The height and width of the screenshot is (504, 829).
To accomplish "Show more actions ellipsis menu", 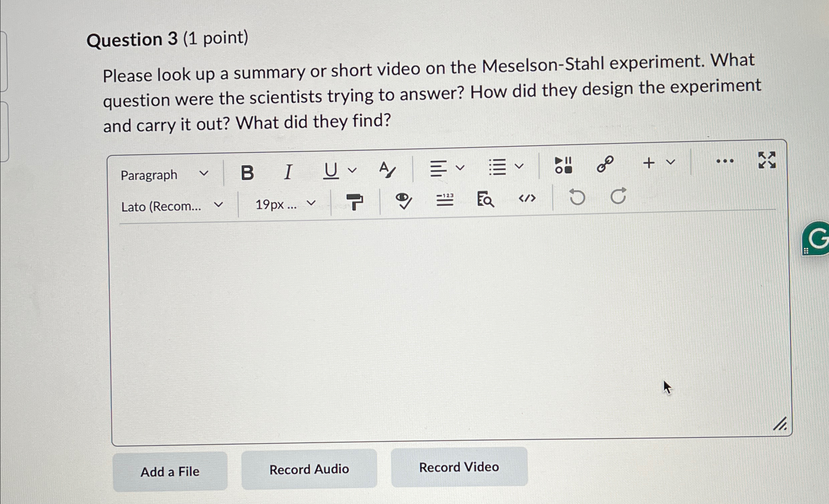I will pyautogui.click(x=725, y=161).
